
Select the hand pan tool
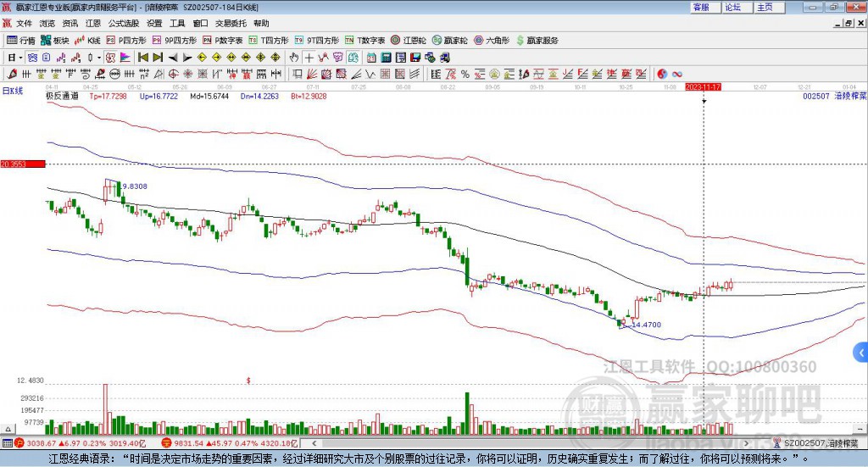pyautogui.click(x=294, y=58)
